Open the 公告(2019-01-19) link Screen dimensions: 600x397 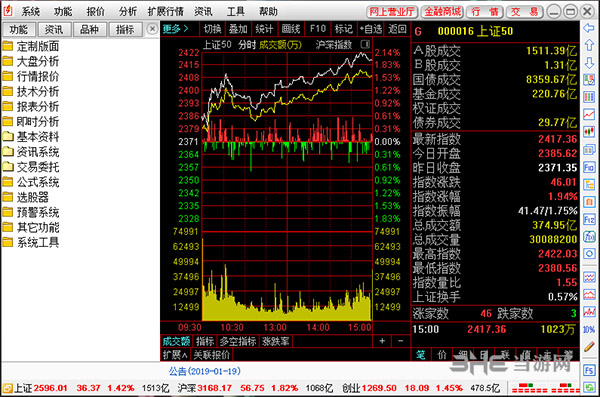pyautogui.click(x=205, y=371)
